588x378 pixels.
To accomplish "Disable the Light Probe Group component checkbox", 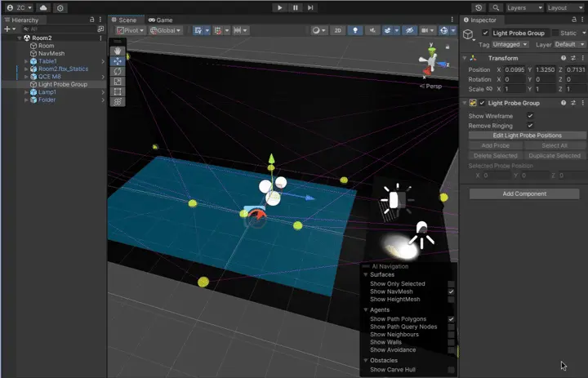I will pos(483,103).
